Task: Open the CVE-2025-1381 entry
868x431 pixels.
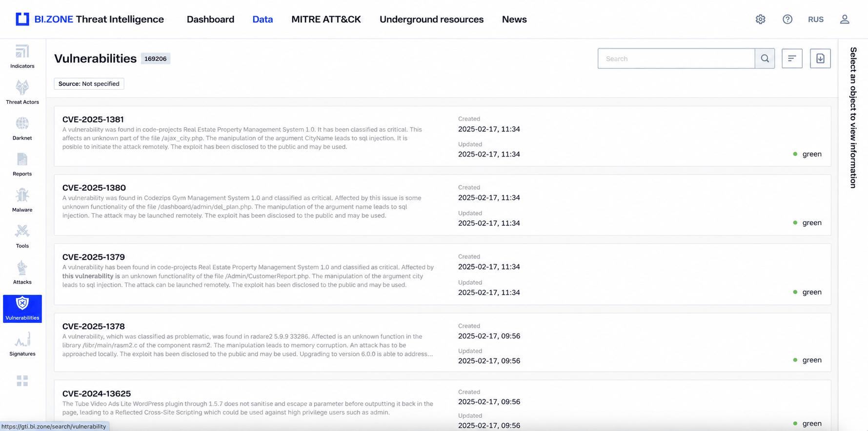Action: [x=443, y=137]
